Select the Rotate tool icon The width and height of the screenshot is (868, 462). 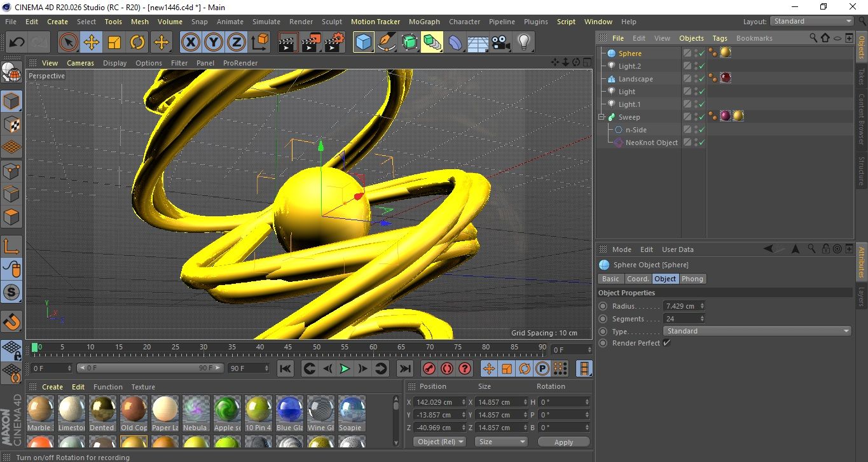tap(137, 43)
